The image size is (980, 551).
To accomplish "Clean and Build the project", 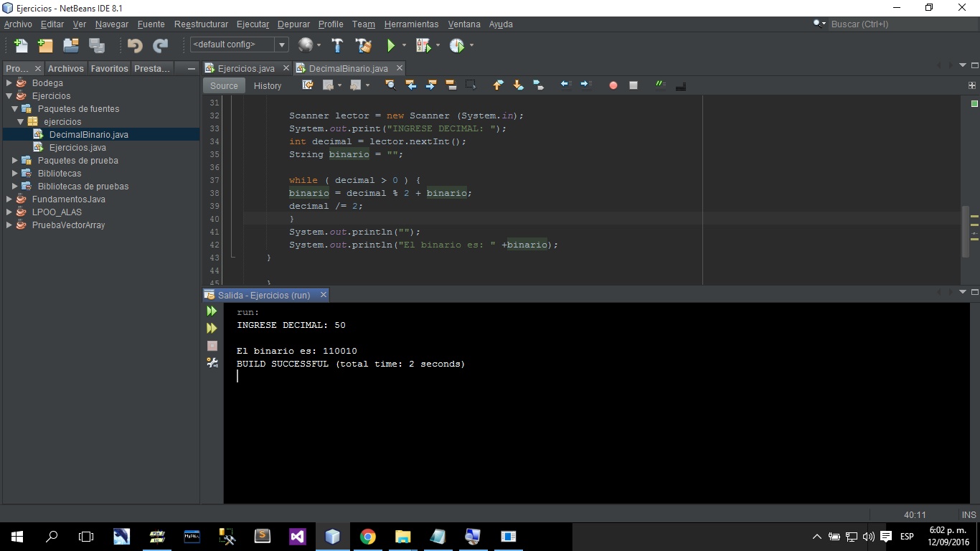I will click(x=364, y=44).
